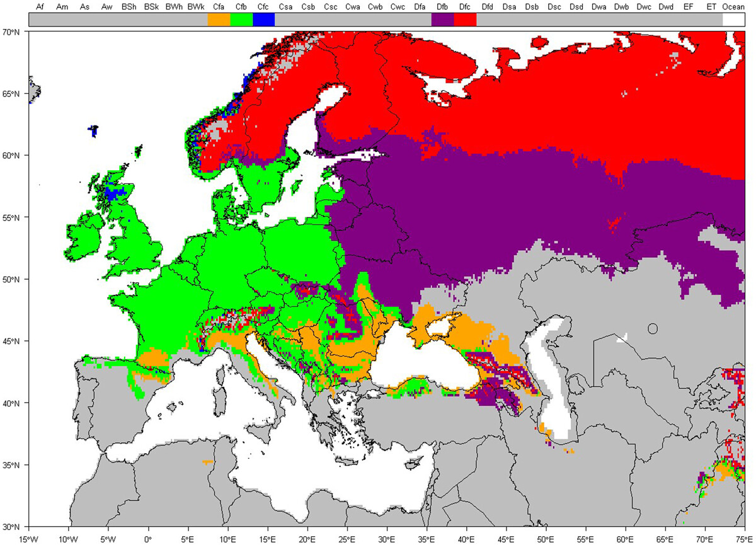Click the 60°N latitude axis label
Image resolution: width=756 pixels, height=547 pixels.
tap(11, 156)
